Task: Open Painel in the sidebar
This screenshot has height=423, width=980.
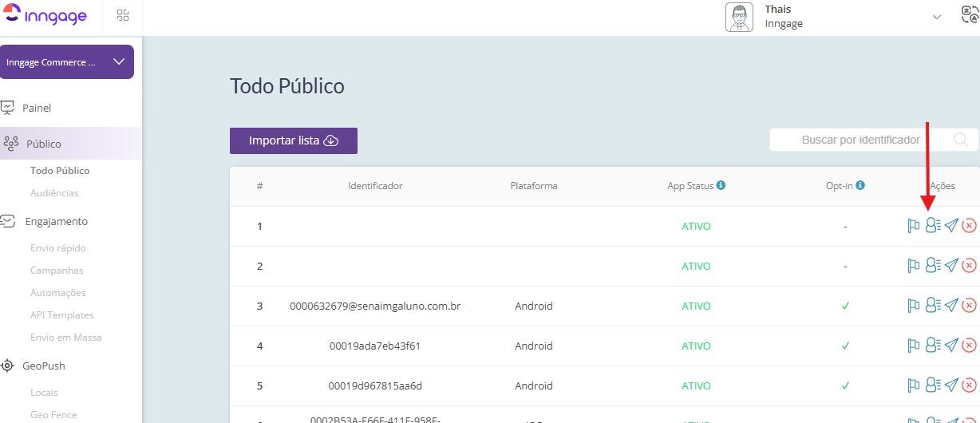Action: pos(37,108)
